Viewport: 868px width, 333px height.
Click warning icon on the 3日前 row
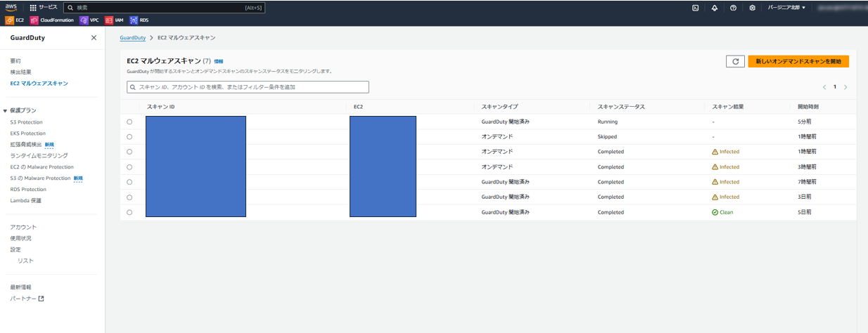[x=715, y=197]
